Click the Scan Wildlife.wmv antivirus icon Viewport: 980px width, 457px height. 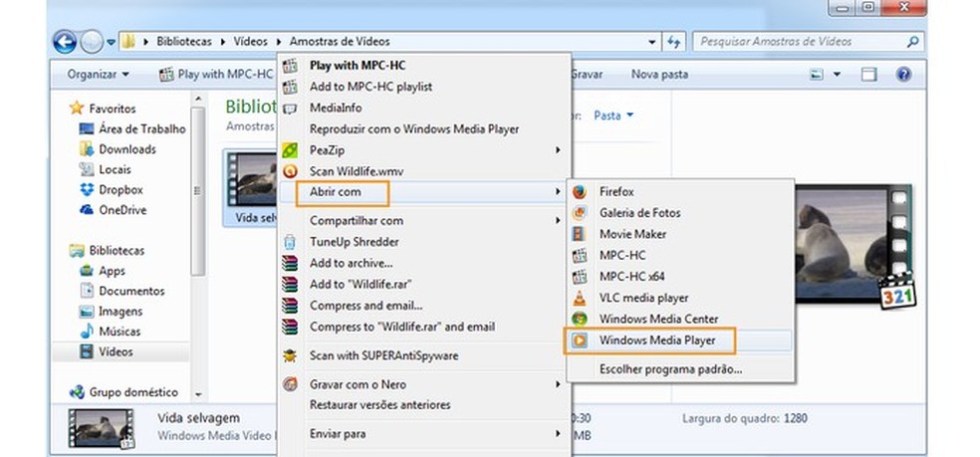point(290,171)
